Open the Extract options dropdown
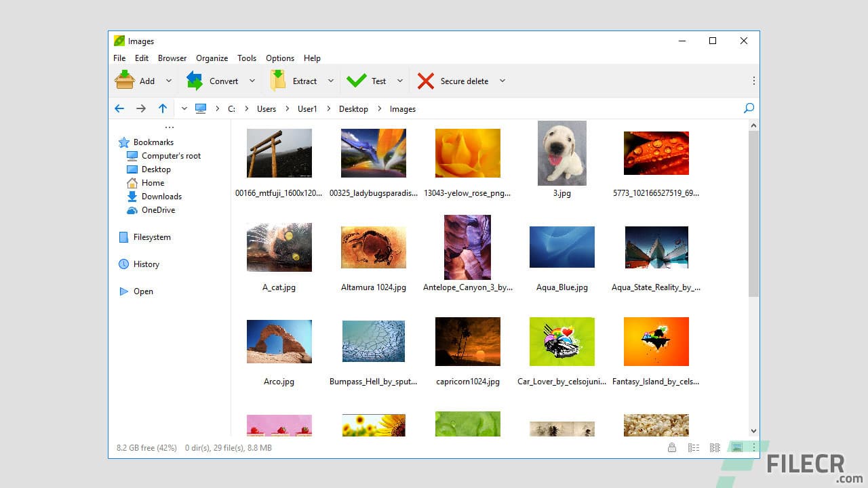The image size is (868, 488). pyautogui.click(x=332, y=81)
